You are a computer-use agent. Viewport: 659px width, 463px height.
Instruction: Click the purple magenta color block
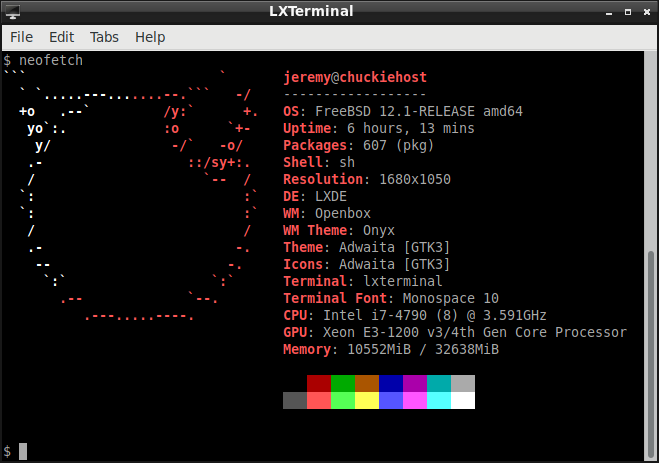click(415, 384)
